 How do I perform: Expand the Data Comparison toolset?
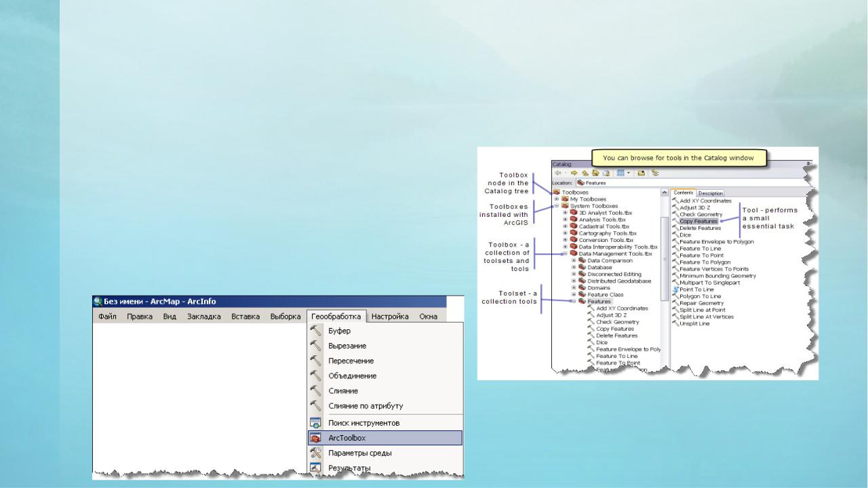pyautogui.click(x=574, y=260)
